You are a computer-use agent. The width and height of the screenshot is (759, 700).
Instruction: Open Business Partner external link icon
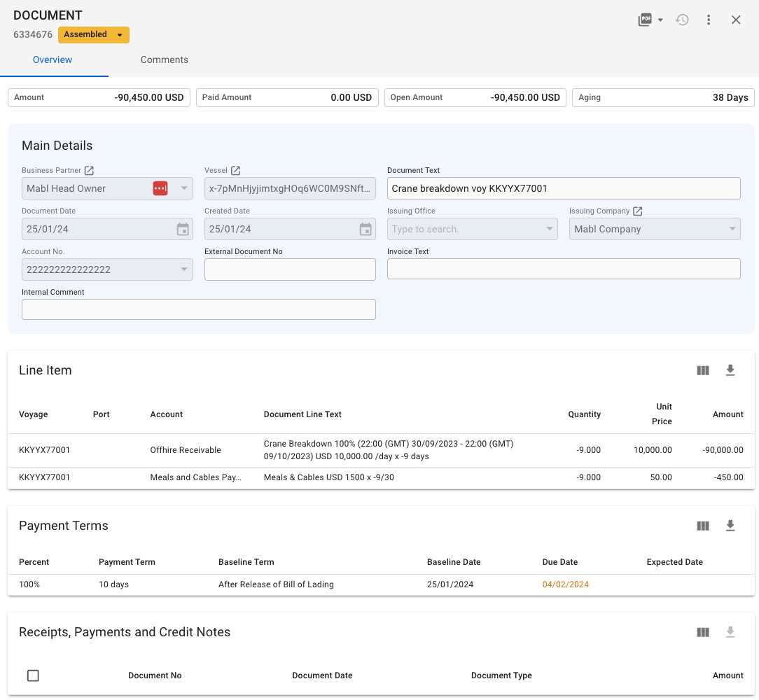pyautogui.click(x=89, y=171)
